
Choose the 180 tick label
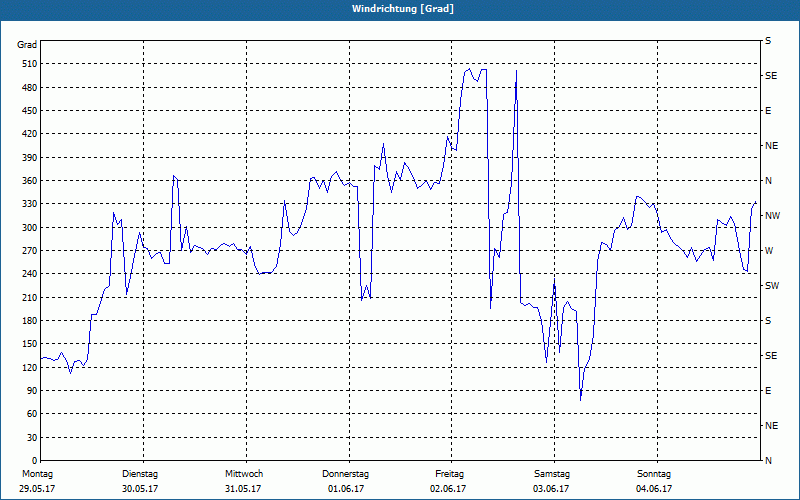tap(30, 321)
